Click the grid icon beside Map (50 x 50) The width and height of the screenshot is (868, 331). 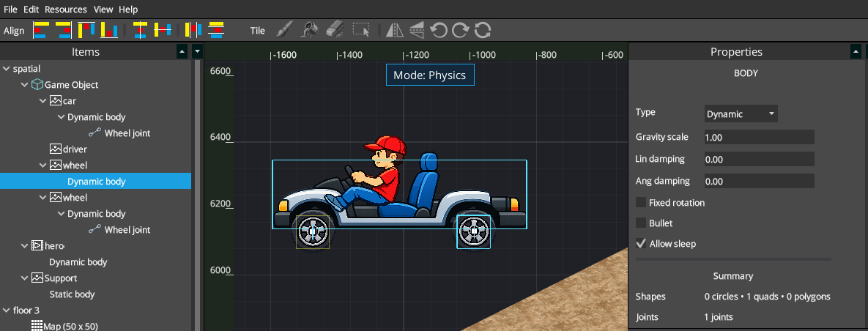click(x=37, y=326)
